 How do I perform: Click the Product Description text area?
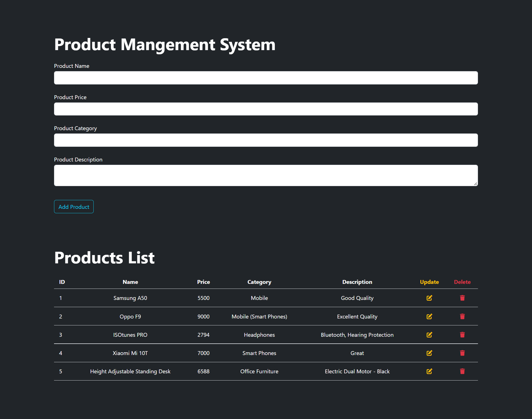266,175
